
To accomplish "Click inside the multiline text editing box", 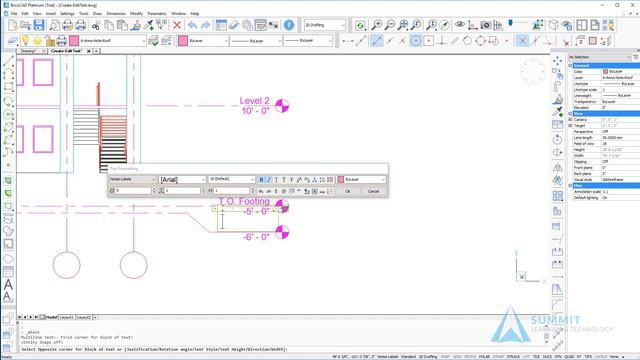I will pyautogui.click(x=248, y=222).
